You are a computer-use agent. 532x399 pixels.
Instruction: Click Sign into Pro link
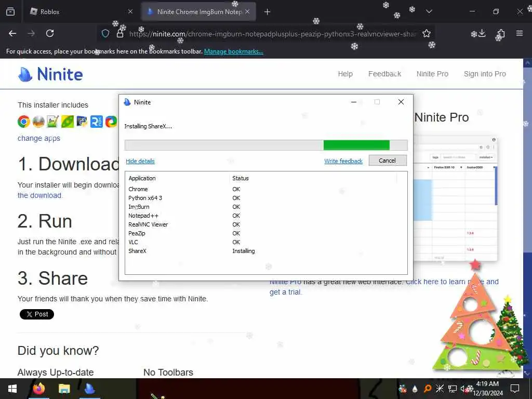[x=485, y=74]
